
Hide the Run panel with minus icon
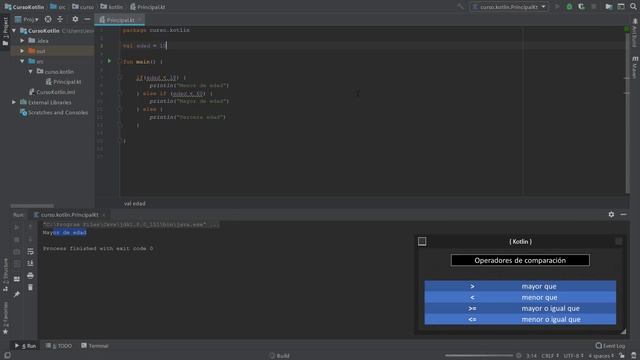point(623,214)
